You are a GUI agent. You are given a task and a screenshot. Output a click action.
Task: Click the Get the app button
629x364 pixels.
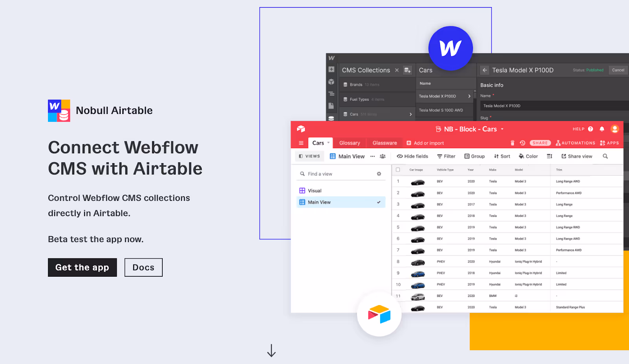coord(82,267)
